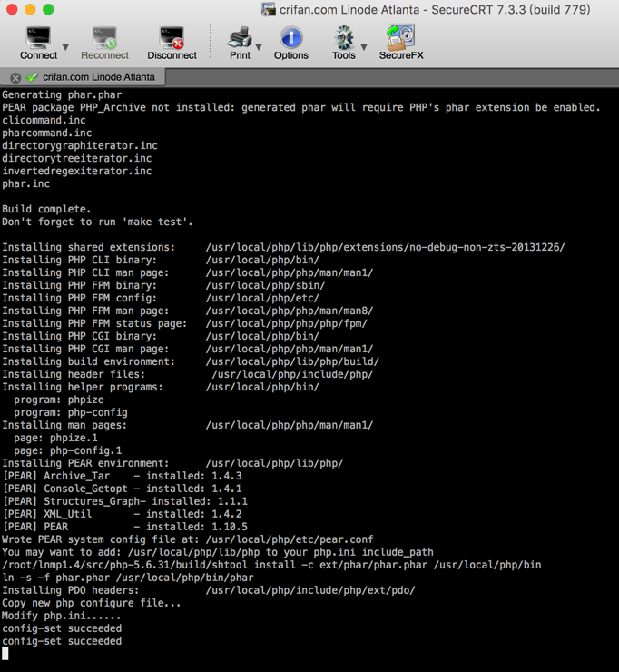Image resolution: width=619 pixels, height=672 pixels.
Task: Click the Print toolbar icon
Action: tap(240, 43)
